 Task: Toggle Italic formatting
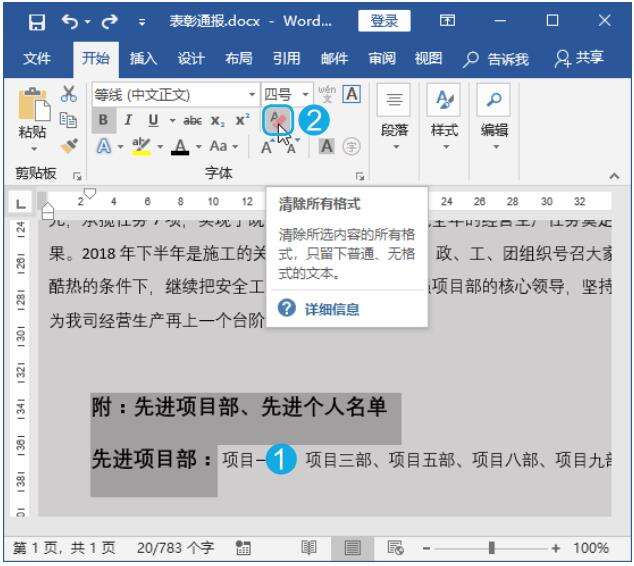[x=128, y=121]
